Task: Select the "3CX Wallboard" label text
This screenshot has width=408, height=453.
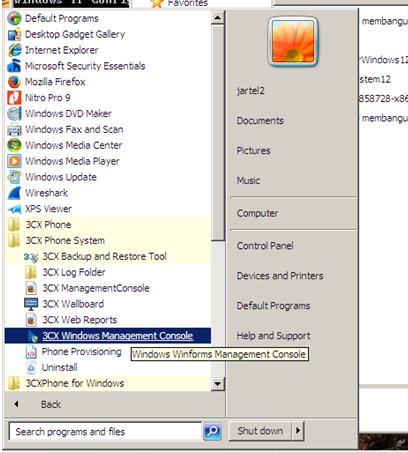Action: tap(73, 304)
